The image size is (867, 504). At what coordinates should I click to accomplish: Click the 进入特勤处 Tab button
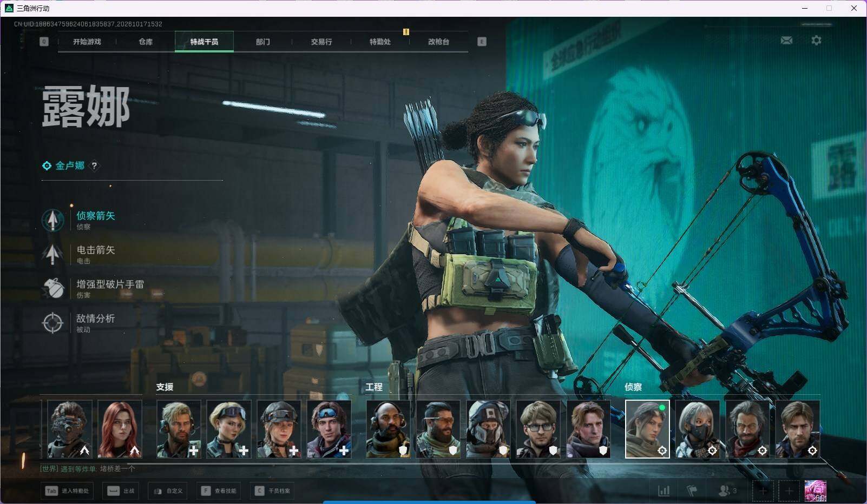67,491
